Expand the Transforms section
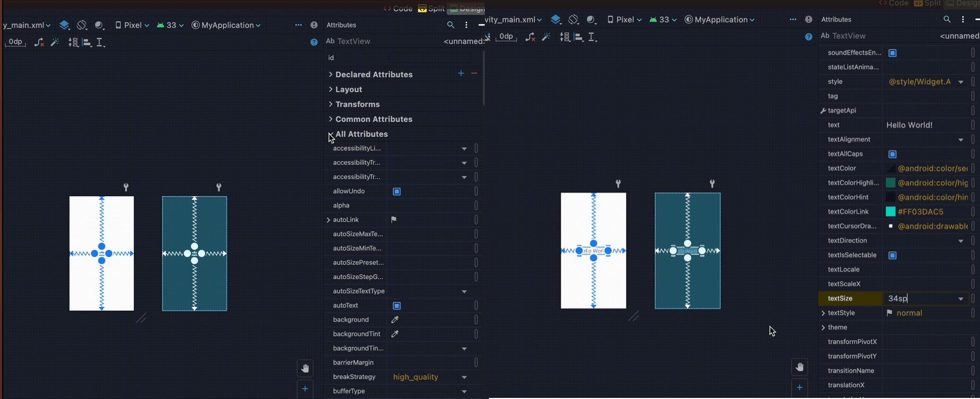 click(331, 104)
